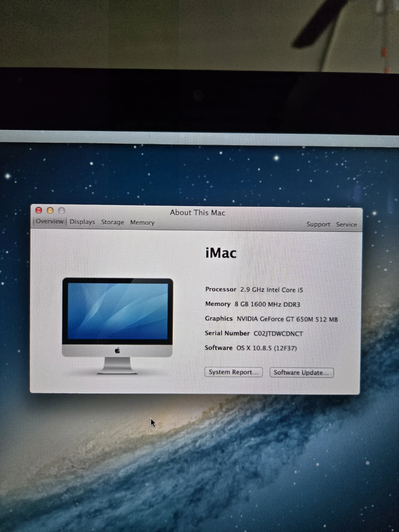Open the Support link

318,224
